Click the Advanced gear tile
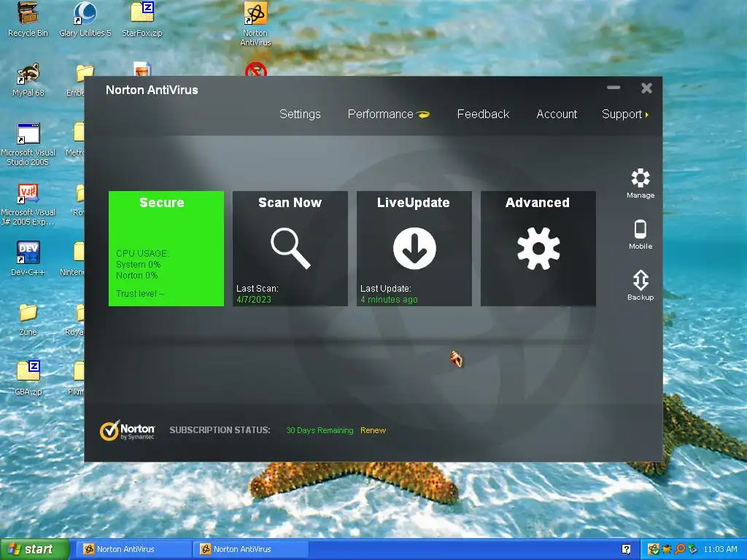747x560 pixels. click(538, 249)
